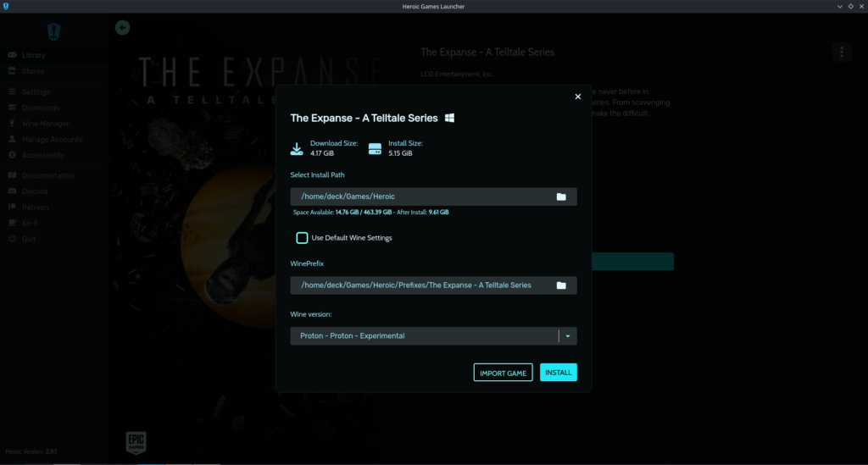Click the Epic Games logo badge
Screen dimensions: 868x465
pyautogui.click(x=136, y=443)
